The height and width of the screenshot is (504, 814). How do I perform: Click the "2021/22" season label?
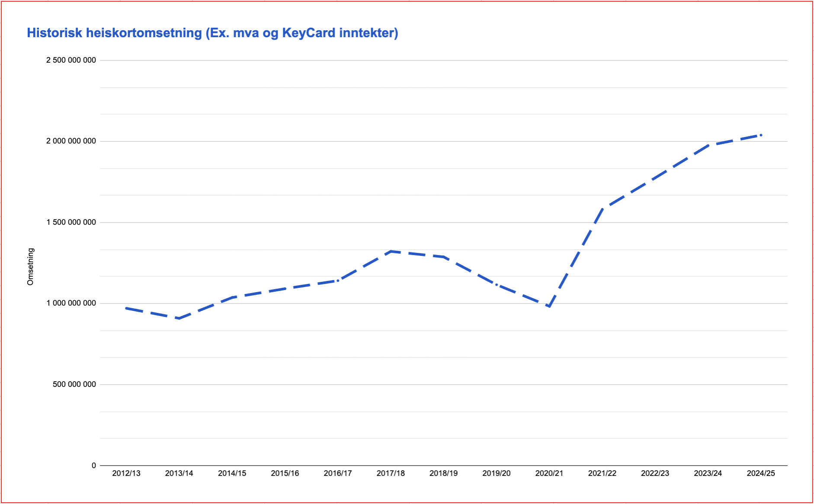click(602, 473)
